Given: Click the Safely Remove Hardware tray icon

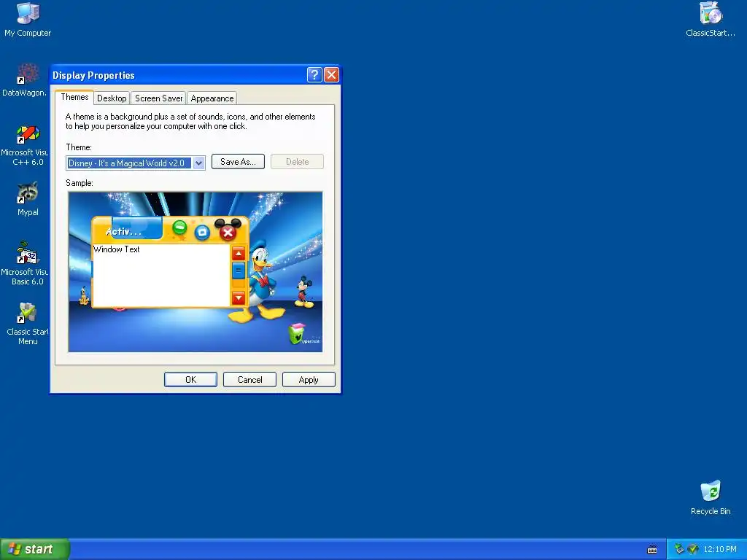Looking at the screenshot, I should [x=679, y=549].
